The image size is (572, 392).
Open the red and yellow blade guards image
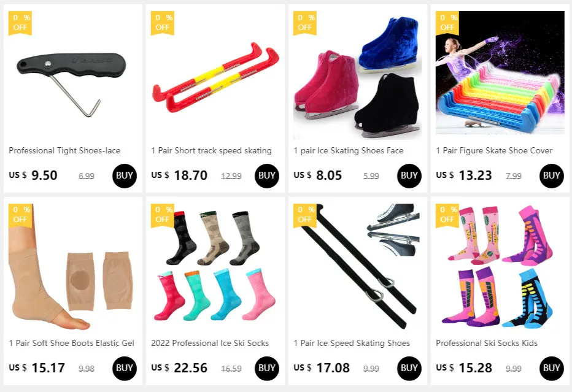click(215, 75)
